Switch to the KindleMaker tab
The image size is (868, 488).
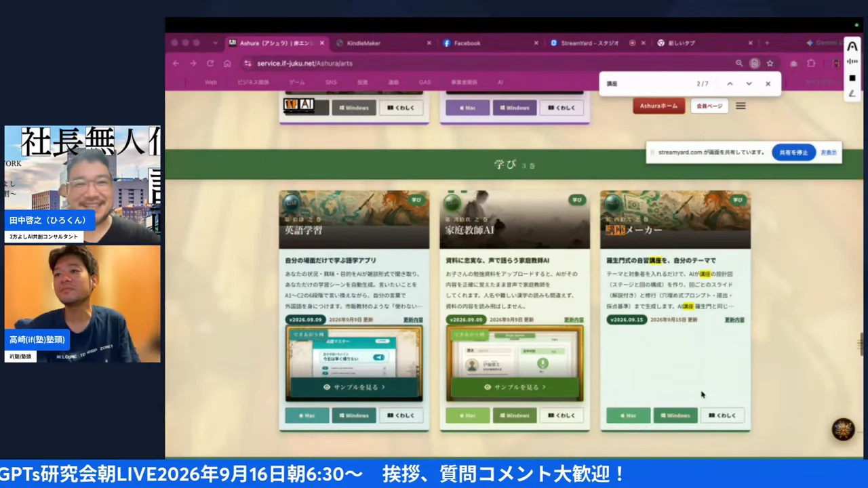382,43
